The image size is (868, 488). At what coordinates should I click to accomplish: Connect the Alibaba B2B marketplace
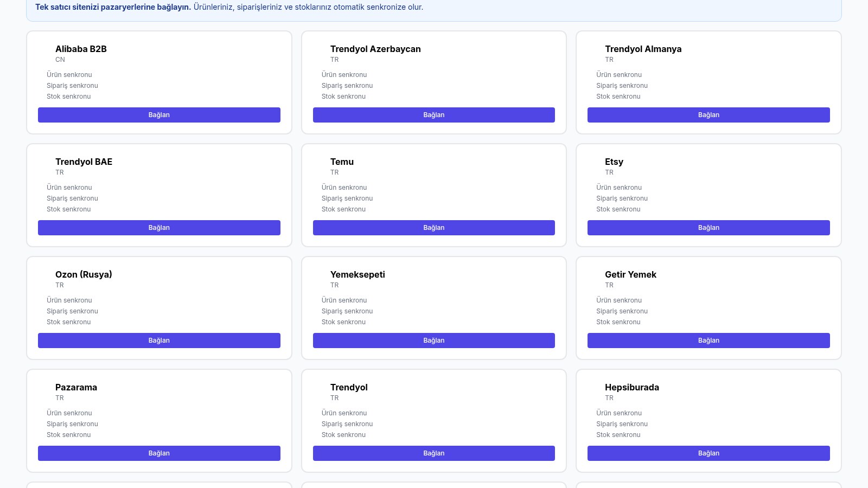point(159,115)
